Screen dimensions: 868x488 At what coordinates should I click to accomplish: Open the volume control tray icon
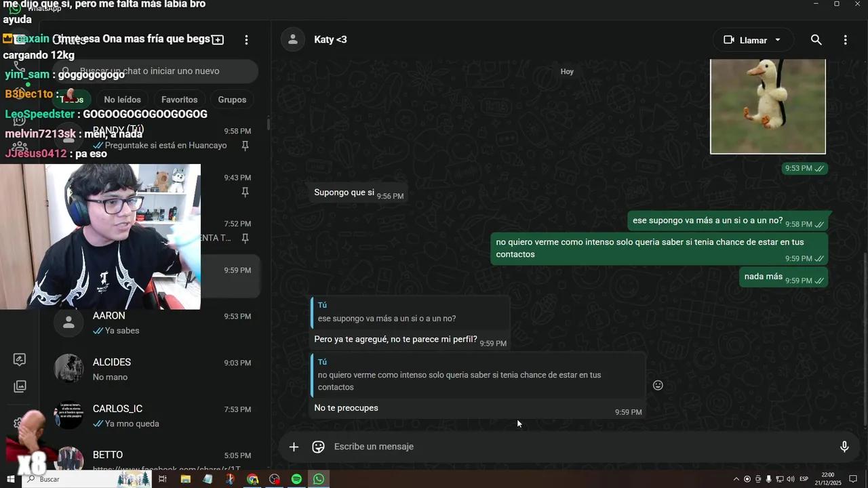click(791, 479)
